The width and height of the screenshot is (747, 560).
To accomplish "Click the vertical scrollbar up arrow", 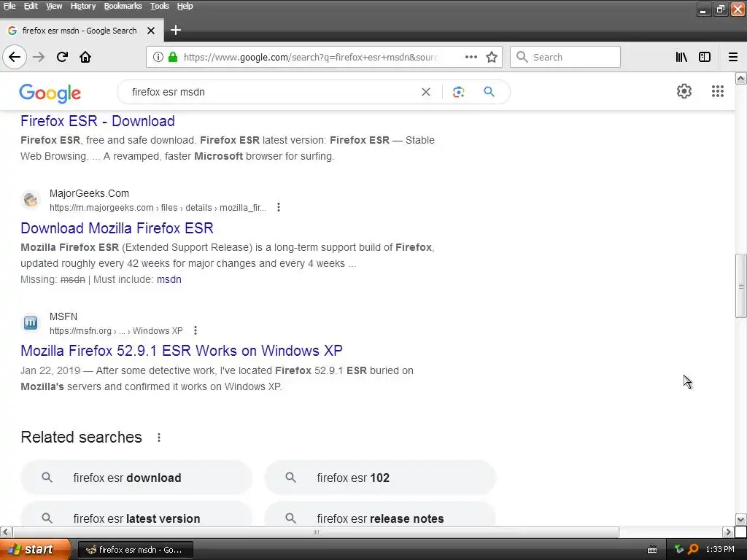I will point(741,79).
